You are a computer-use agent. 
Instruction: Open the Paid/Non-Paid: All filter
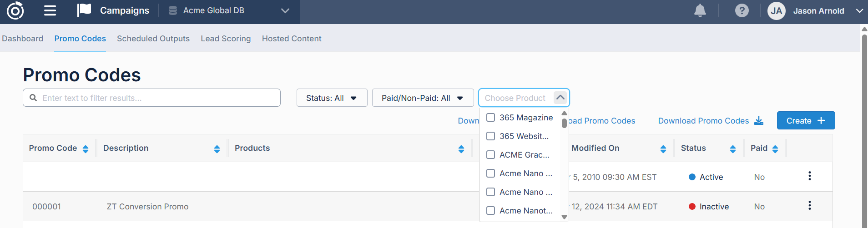click(x=423, y=98)
